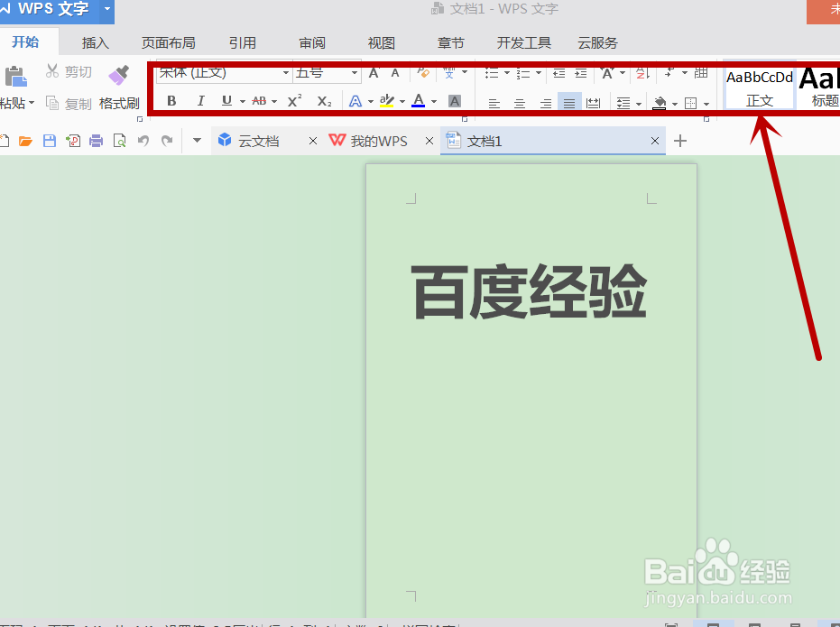Click the Decrease Indent icon

click(x=558, y=73)
